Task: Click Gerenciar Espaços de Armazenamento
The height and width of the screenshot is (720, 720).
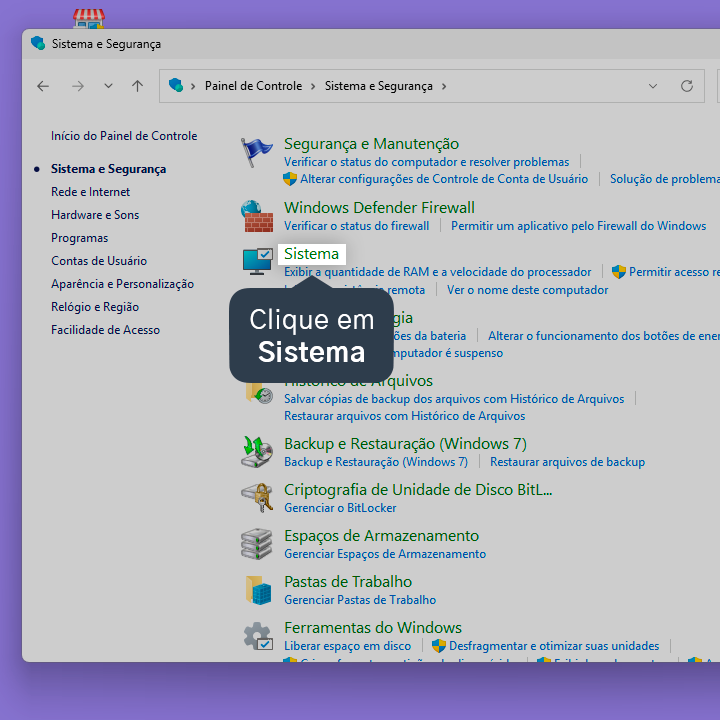Action: 385,554
